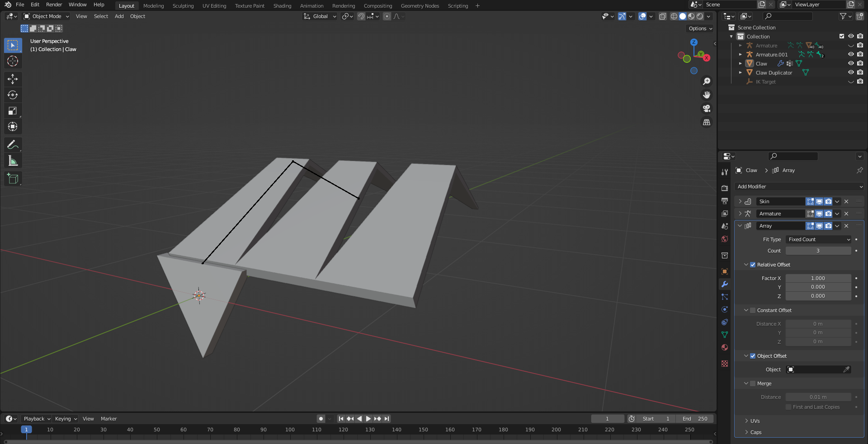Expand the UVs section
Image resolution: width=868 pixels, height=444 pixels.
pos(746,421)
